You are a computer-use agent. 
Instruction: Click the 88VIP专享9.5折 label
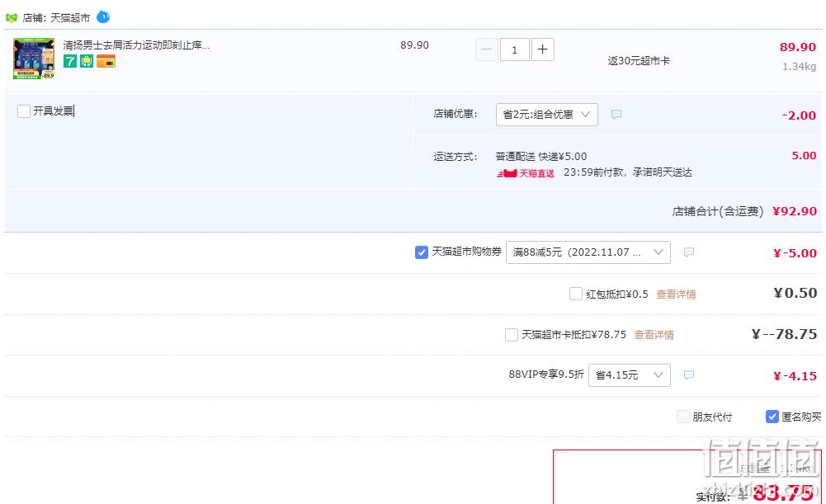tap(546, 374)
